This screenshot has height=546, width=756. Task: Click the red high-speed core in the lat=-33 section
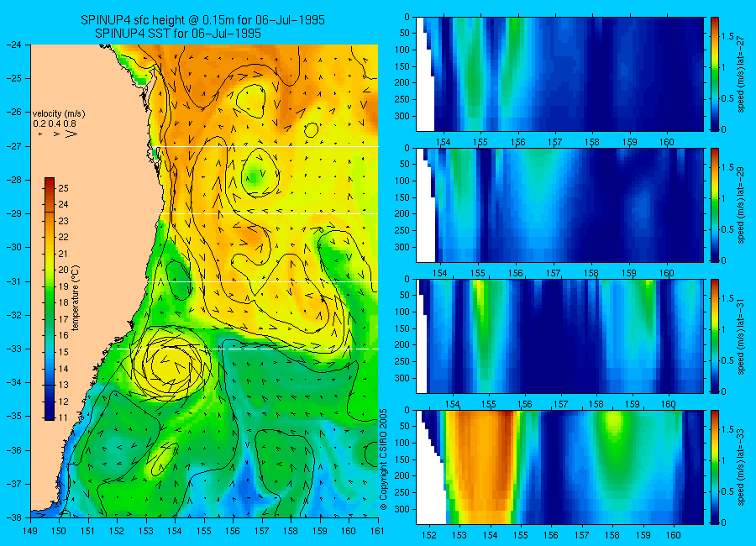pyautogui.click(x=507, y=434)
